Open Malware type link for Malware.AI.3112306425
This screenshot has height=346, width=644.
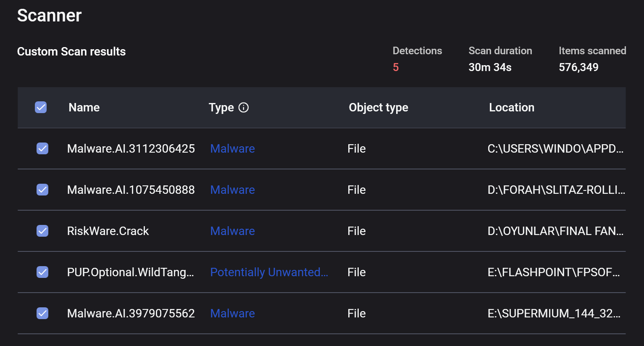(232, 148)
